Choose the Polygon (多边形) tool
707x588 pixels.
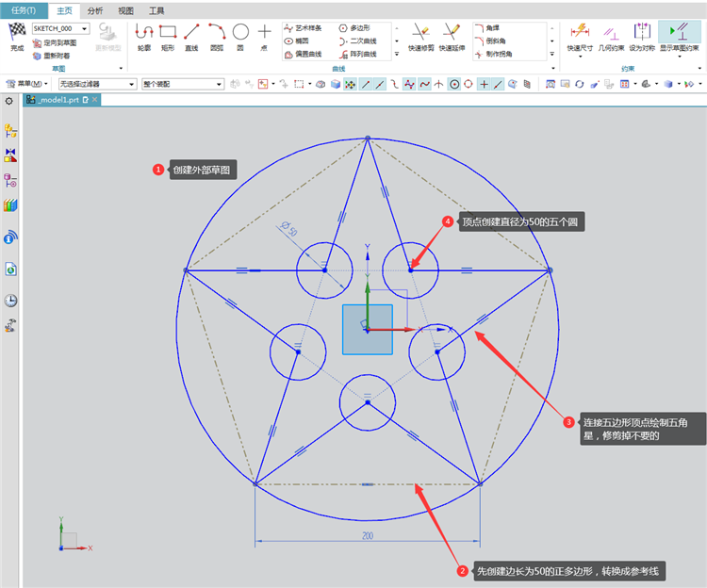(x=354, y=28)
